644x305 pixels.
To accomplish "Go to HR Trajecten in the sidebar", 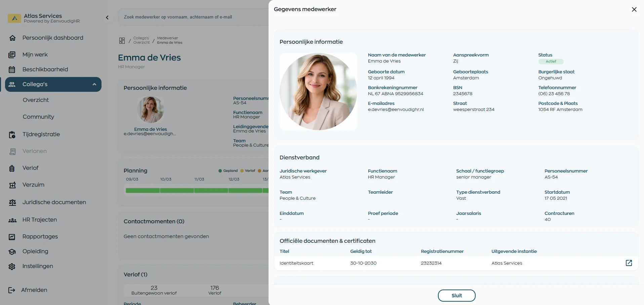I will point(40,220).
